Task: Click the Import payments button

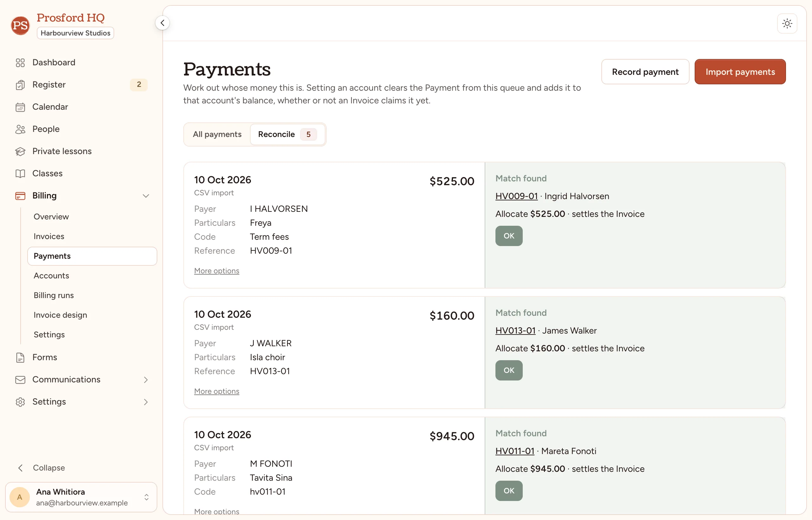Action: [740, 72]
